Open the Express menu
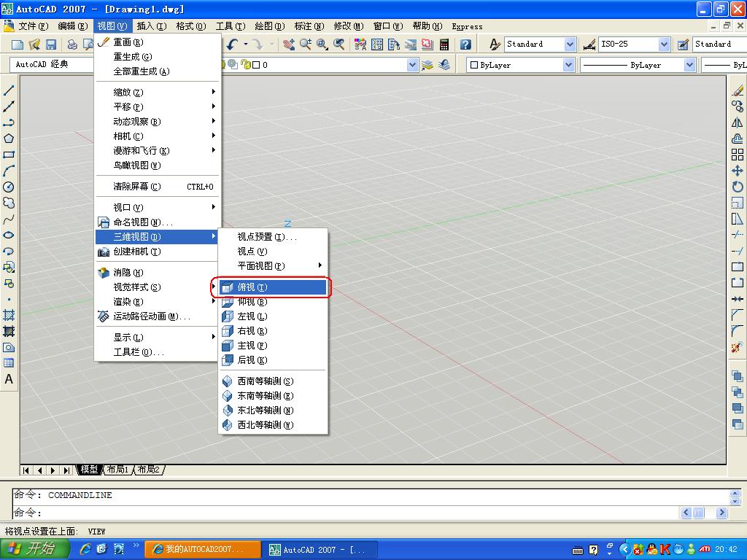This screenshot has width=747, height=560. (x=467, y=26)
